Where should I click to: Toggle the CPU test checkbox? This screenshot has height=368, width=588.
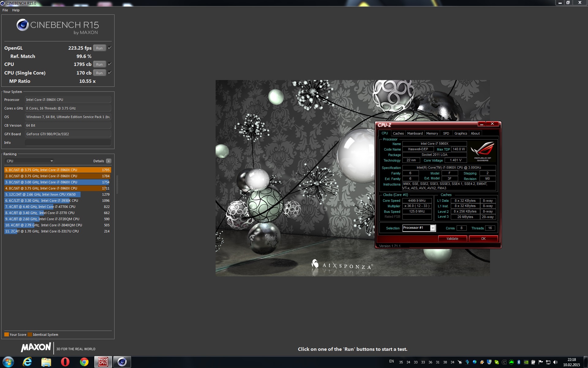[110, 64]
